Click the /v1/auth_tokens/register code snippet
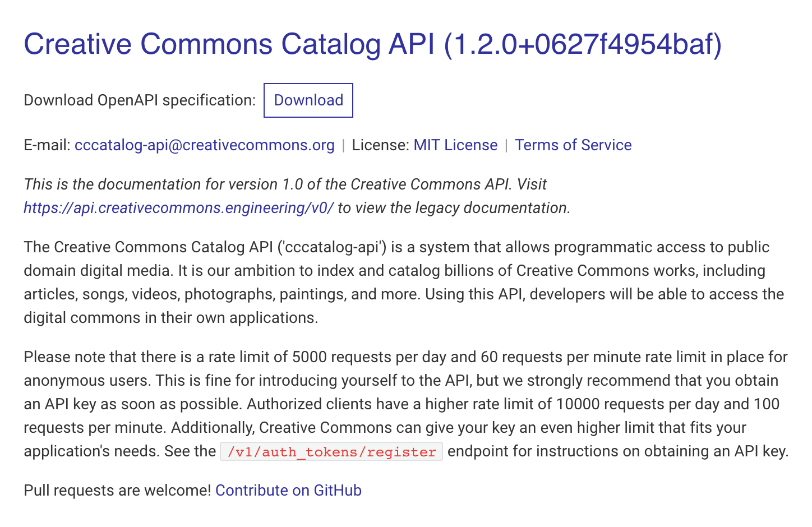 tap(331, 452)
